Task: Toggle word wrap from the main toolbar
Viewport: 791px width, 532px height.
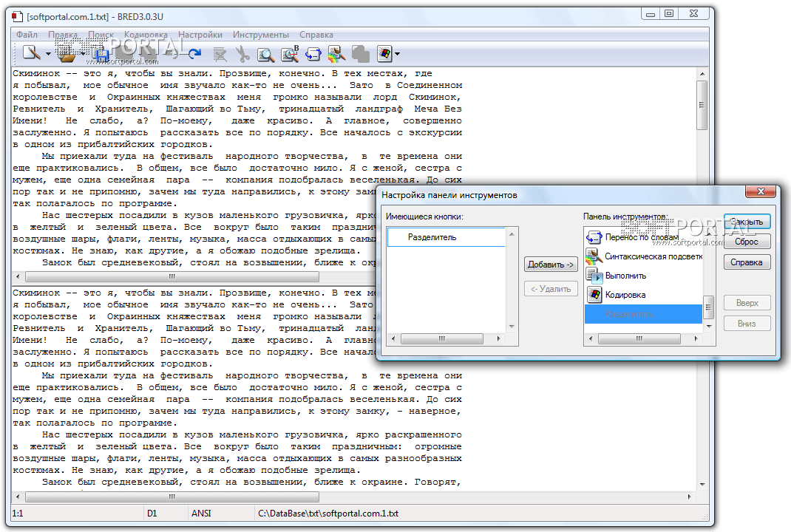Action: pyautogui.click(x=313, y=53)
